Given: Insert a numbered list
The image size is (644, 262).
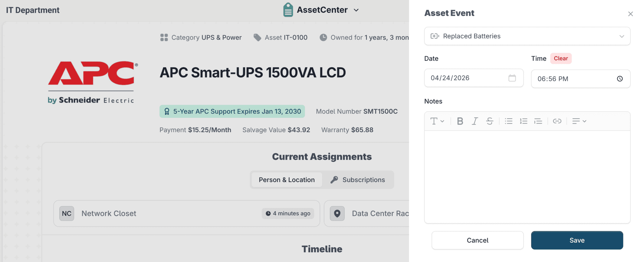Looking at the screenshot, I should pos(524,121).
